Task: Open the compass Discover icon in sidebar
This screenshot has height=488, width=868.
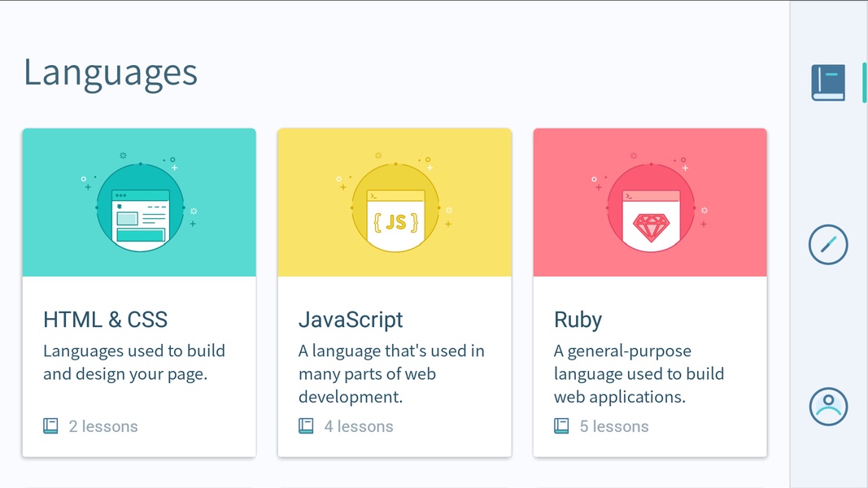Action: (828, 245)
